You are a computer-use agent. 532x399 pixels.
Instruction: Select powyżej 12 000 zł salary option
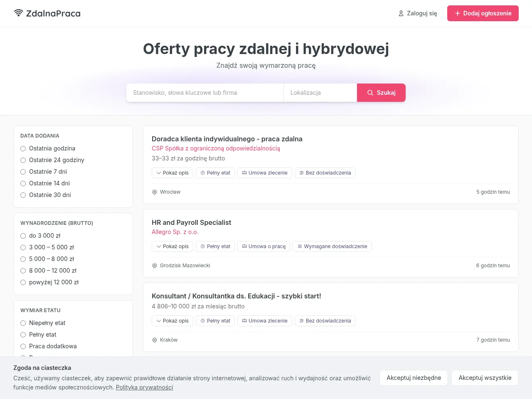click(23, 282)
